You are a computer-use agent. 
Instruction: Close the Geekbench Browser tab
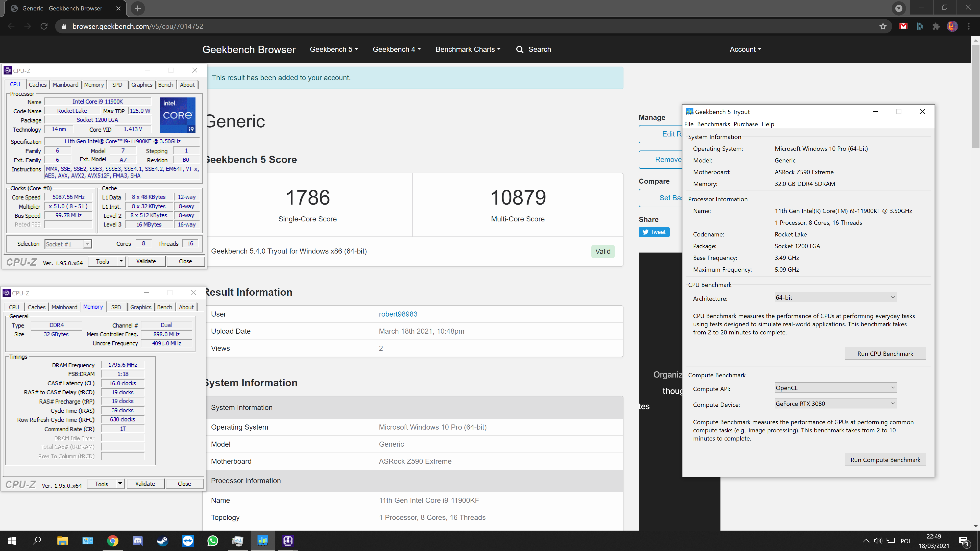(x=118, y=8)
